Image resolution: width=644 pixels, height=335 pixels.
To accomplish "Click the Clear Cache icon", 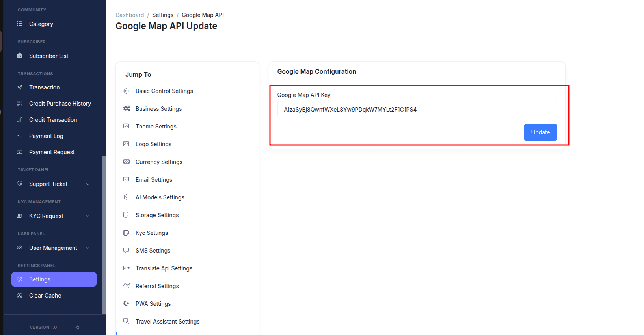I will click(20, 296).
